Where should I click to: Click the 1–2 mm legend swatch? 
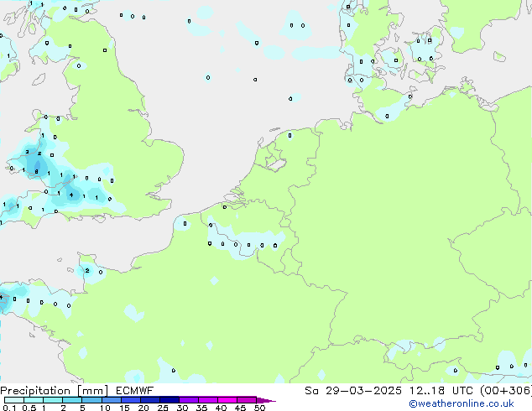click(53, 400)
